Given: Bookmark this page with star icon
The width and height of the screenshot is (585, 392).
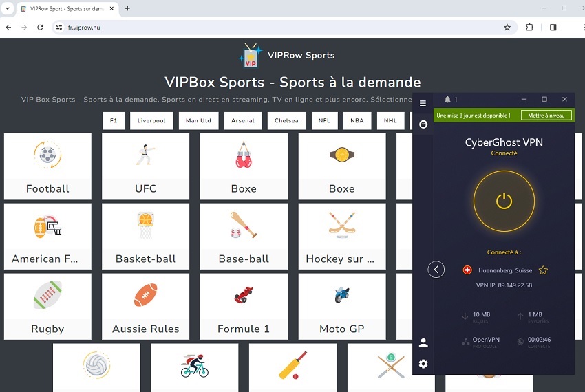Looking at the screenshot, I should click(x=507, y=28).
